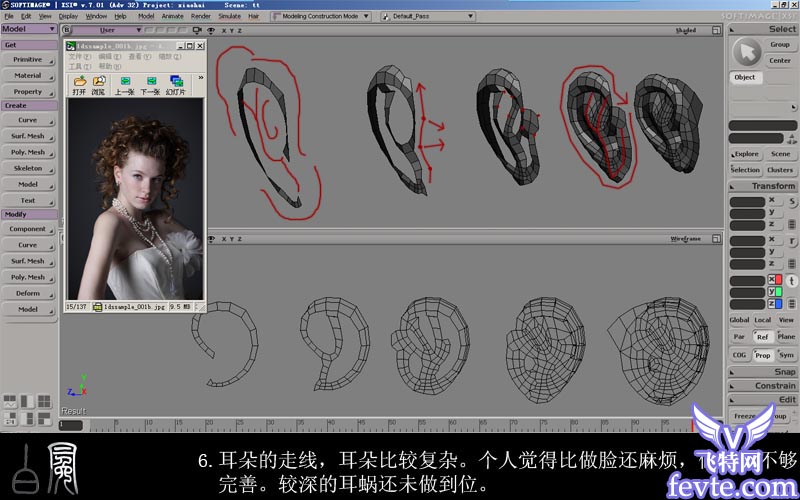Activate the Scale (s) transform tool
Screen dimensions: 800x500
[792, 202]
